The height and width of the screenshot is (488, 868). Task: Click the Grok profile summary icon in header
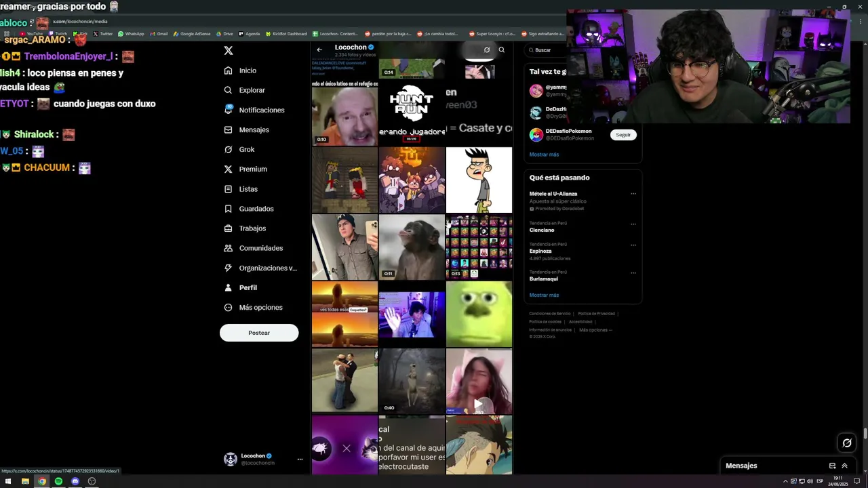[487, 49]
